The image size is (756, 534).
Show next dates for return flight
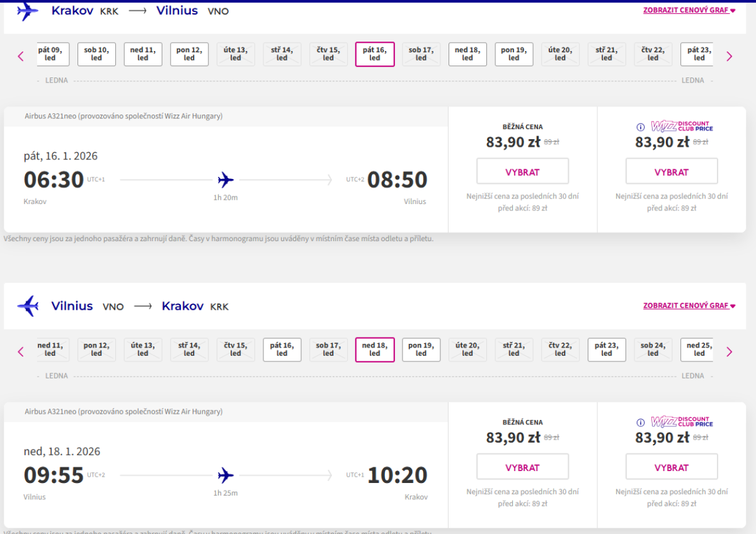[729, 351]
